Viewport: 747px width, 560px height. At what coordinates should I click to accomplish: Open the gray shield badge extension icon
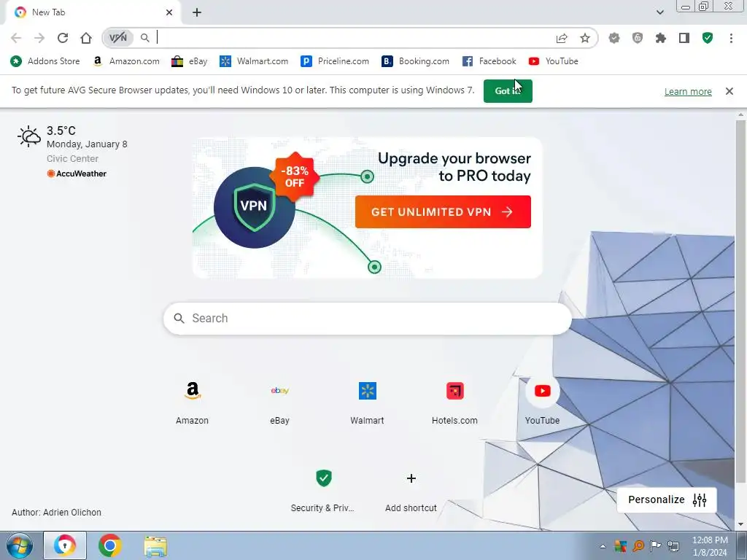coord(614,38)
